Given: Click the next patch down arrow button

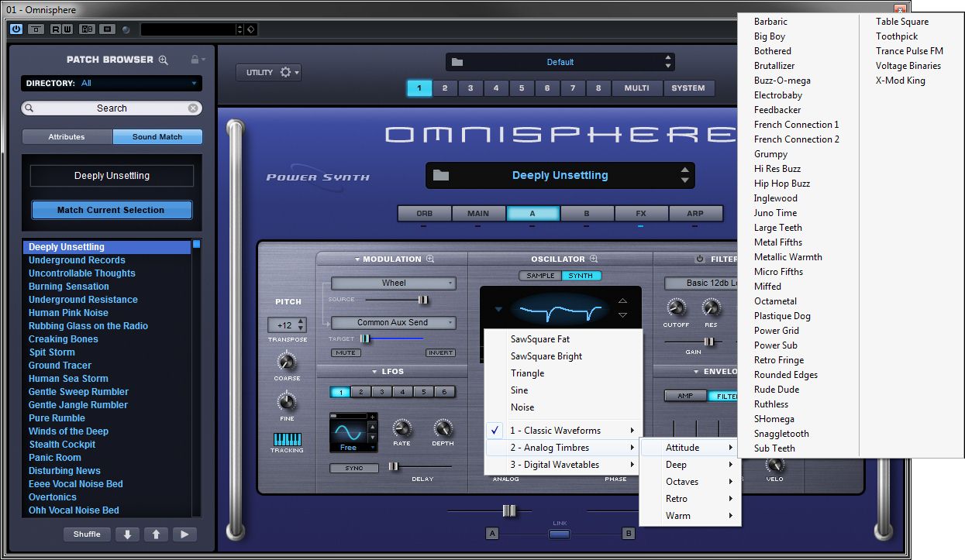Looking at the screenshot, I should coord(128,534).
